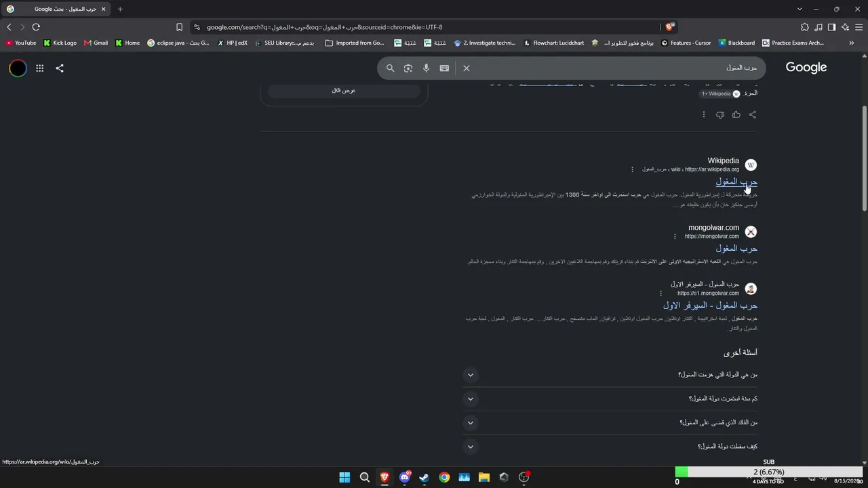Open the Windows Start button on taskbar

click(x=344, y=477)
